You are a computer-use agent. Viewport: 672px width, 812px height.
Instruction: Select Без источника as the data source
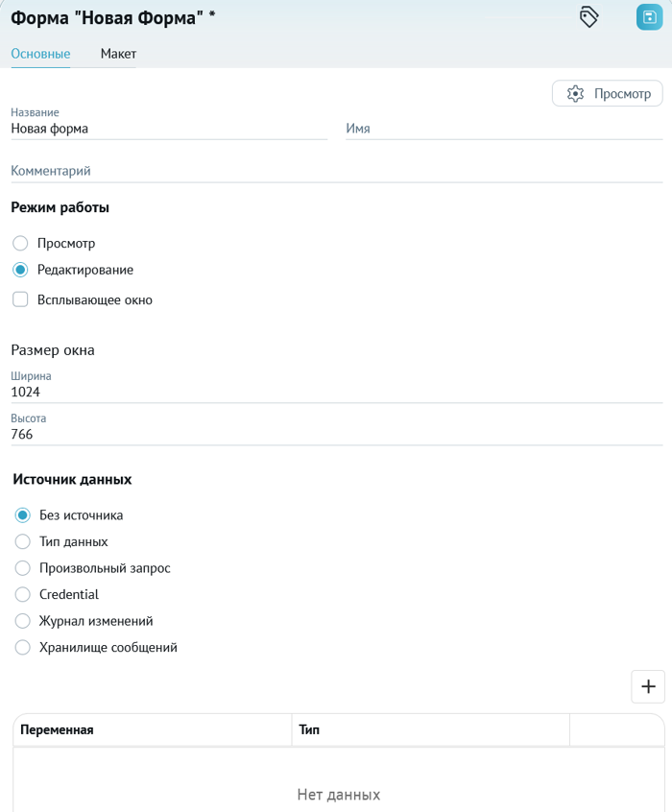(22, 515)
